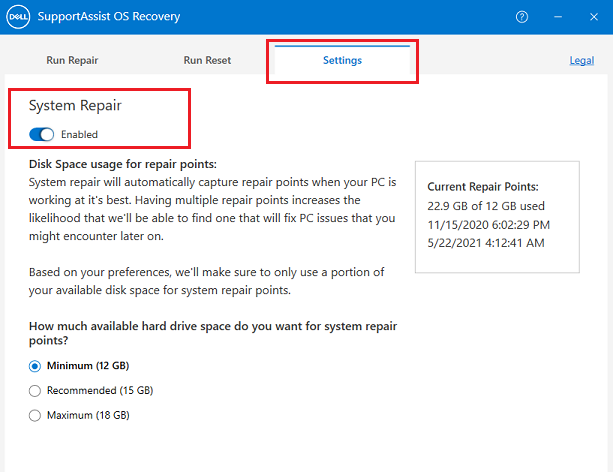Image resolution: width=613 pixels, height=472 pixels.
Task: Click the Dell logo in title bar
Action: point(19,18)
